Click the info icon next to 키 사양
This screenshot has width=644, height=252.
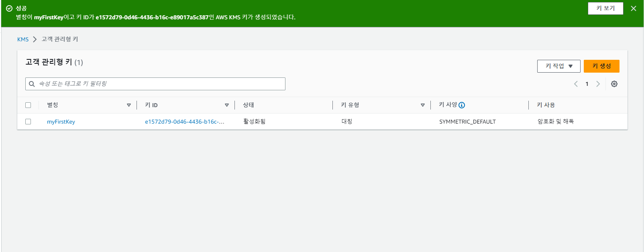tap(462, 105)
